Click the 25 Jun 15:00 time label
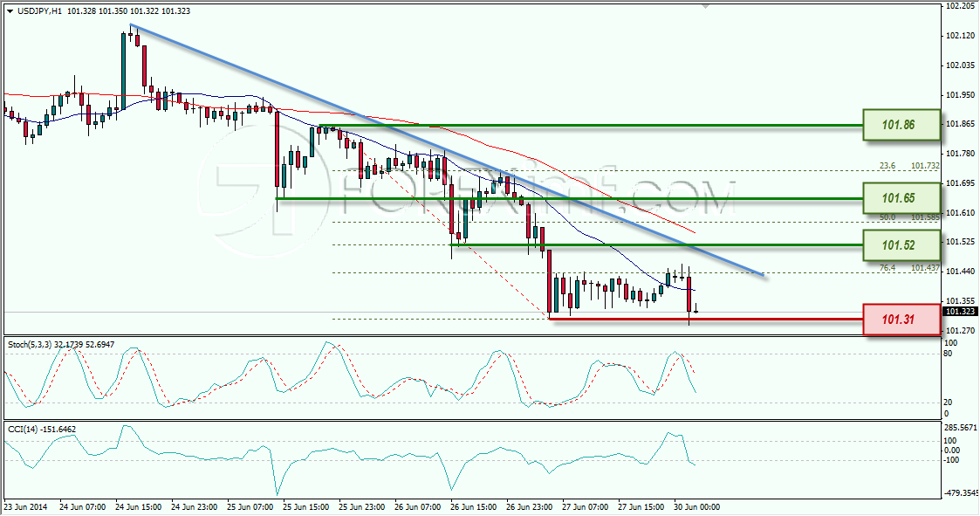 tap(306, 506)
